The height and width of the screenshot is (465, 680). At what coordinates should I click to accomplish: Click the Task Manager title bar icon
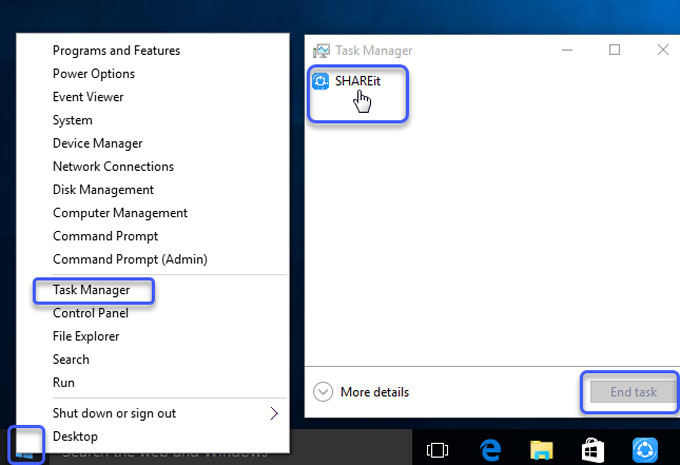pos(321,51)
